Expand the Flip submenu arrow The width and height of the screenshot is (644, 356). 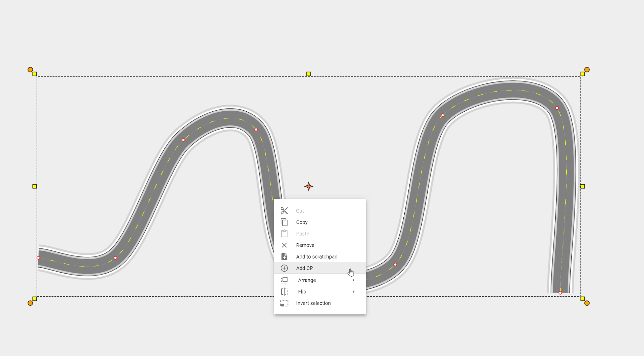click(354, 292)
